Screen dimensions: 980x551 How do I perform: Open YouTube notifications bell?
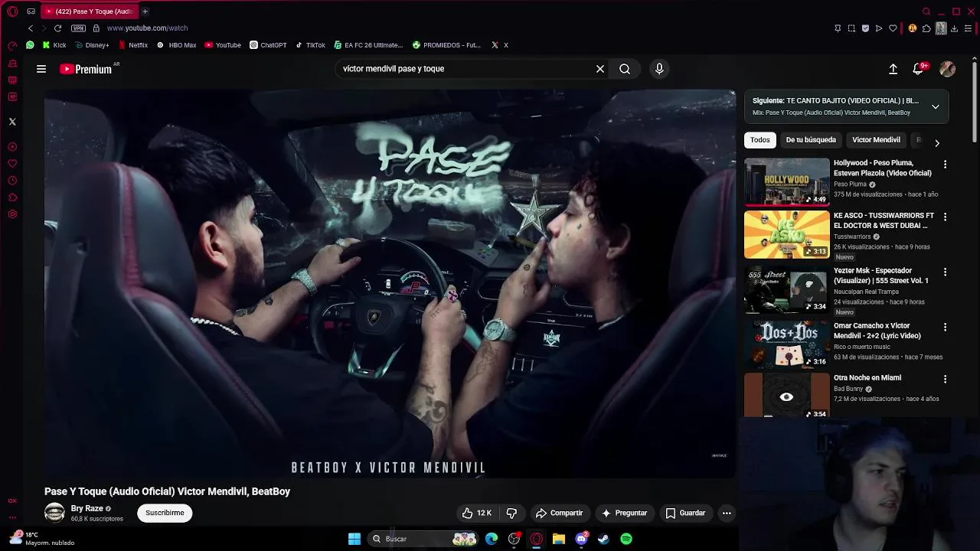tap(918, 69)
